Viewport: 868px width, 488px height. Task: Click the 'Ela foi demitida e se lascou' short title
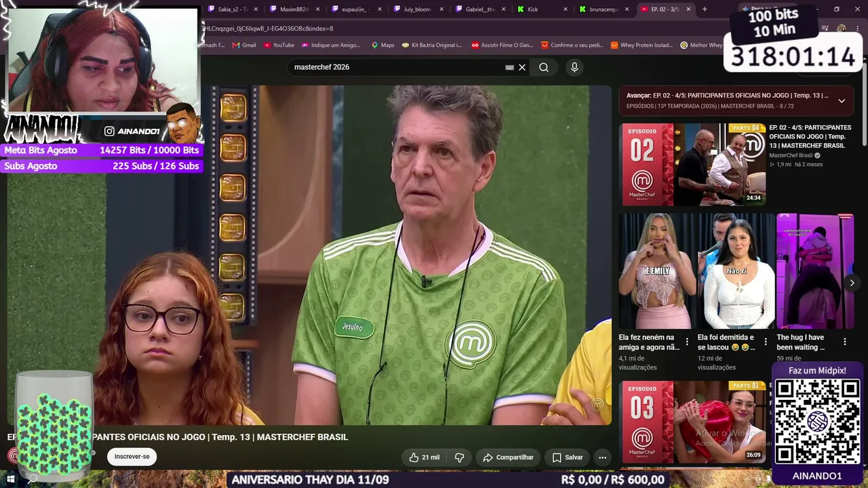pos(726,342)
